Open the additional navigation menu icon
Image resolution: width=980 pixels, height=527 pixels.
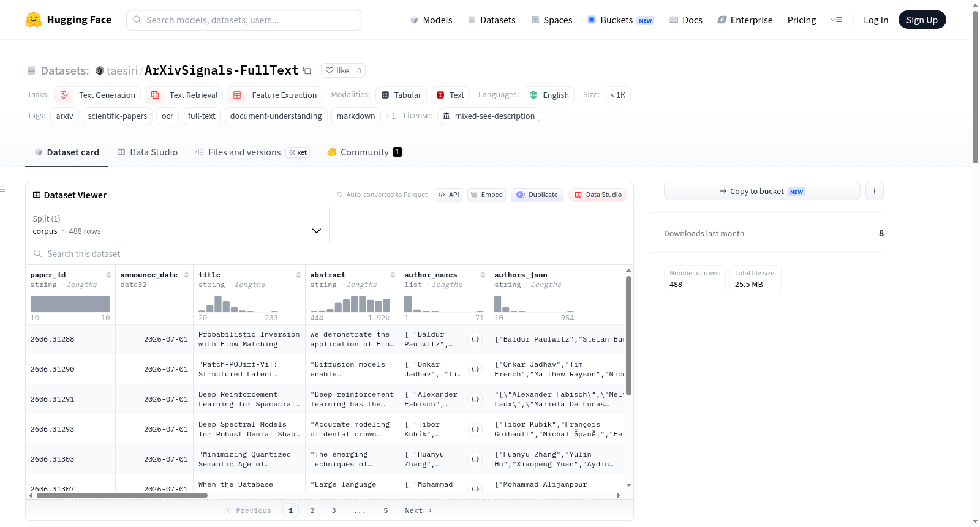point(836,20)
